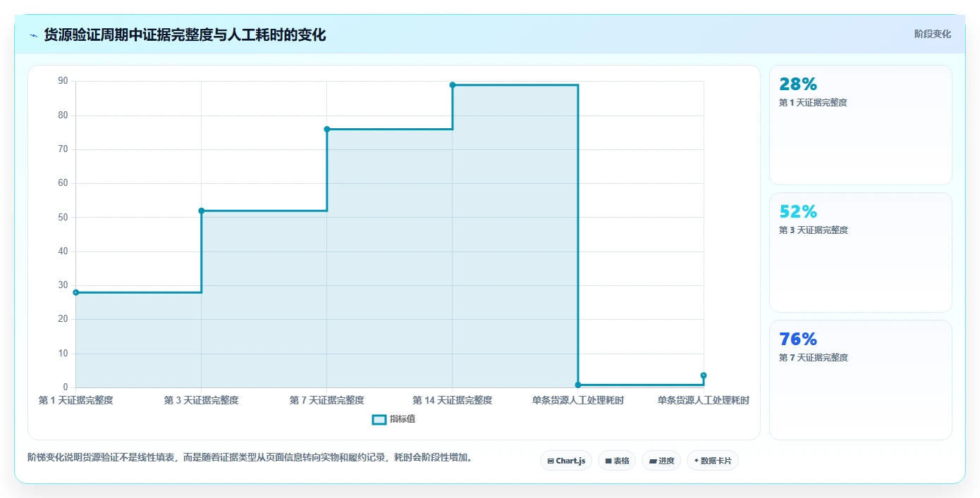Click the data point at value 76
The image size is (980, 498).
point(327,129)
